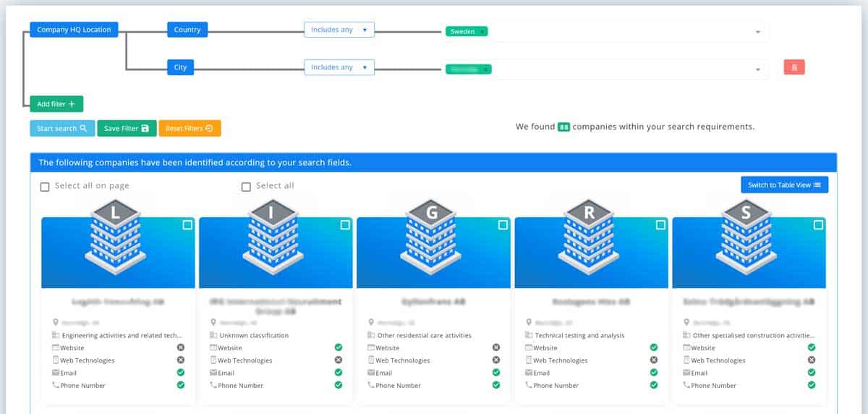Viewport: 868px width, 414px height.
Task: Enable the Select all checkbox
Action: 246,187
